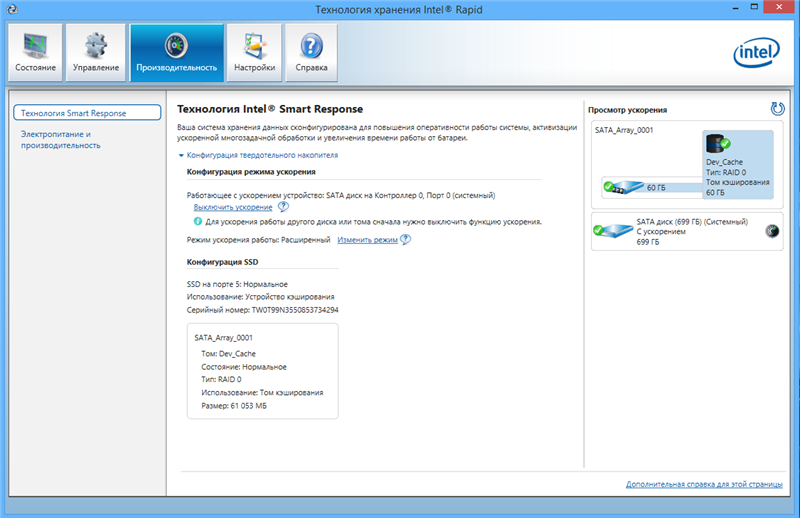800x518 pixels.
Task: Click Состояние: Нормальное in array box
Action: point(244,367)
